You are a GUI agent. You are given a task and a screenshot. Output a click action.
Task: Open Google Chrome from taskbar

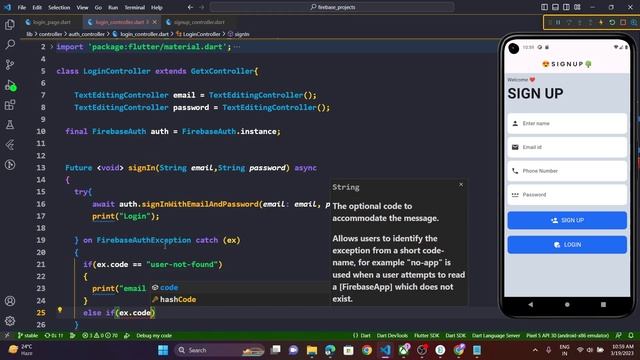(x=367, y=350)
